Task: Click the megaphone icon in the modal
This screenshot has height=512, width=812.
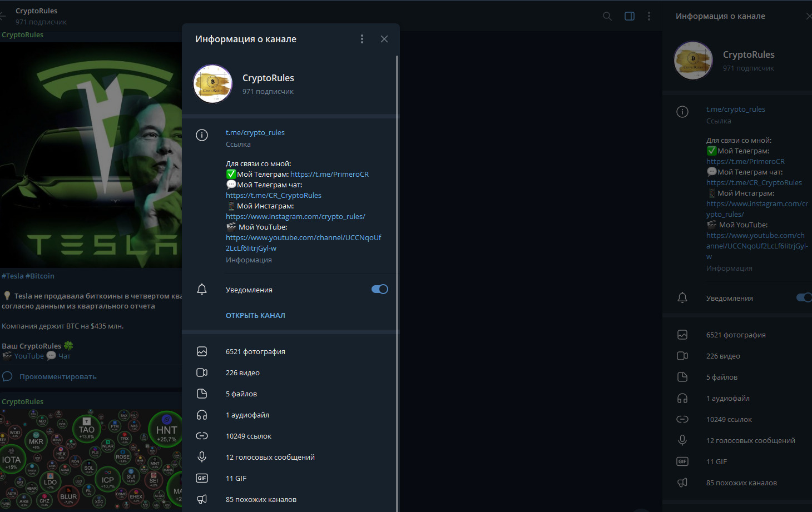Action: point(202,499)
